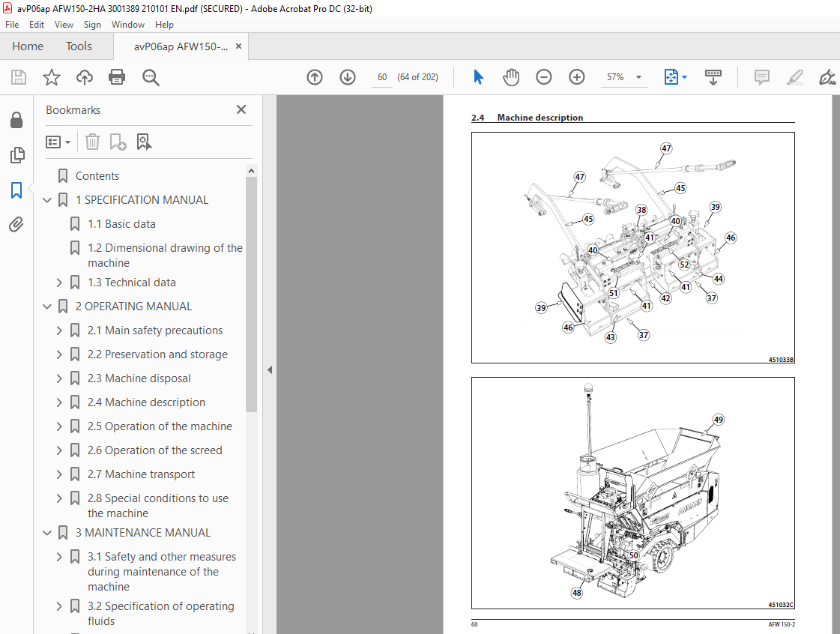Click the Save file icon
The height and width of the screenshot is (634, 840).
(x=19, y=77)
